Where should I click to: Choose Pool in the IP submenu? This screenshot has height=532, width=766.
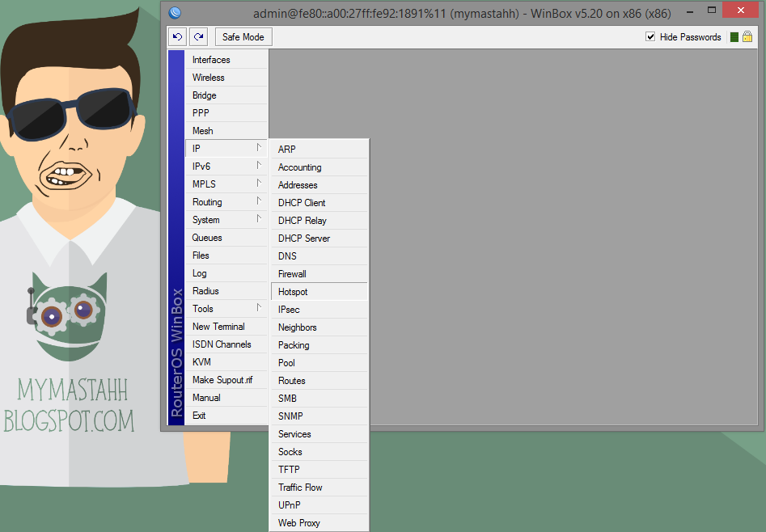tap(319, 362)
